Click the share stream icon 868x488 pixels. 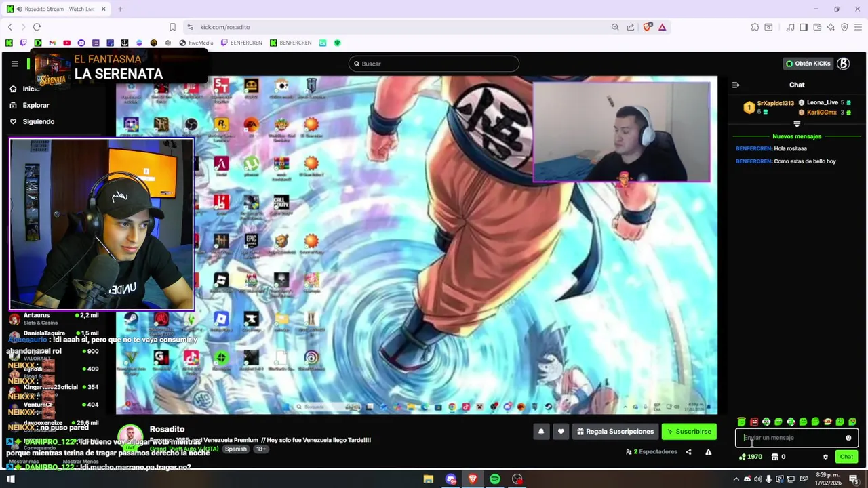[x=688, y=452]
